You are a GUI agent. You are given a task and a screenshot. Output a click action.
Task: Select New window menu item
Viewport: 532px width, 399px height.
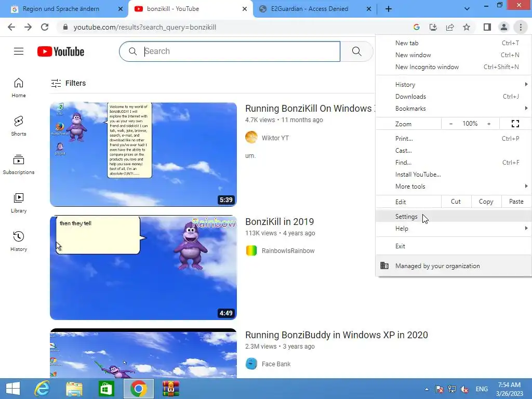point(454,55)
